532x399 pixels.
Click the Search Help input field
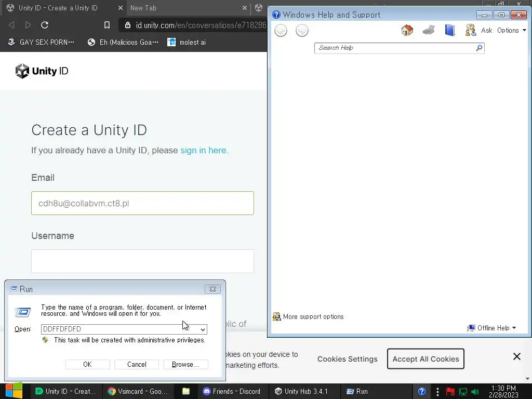point(395,48)
